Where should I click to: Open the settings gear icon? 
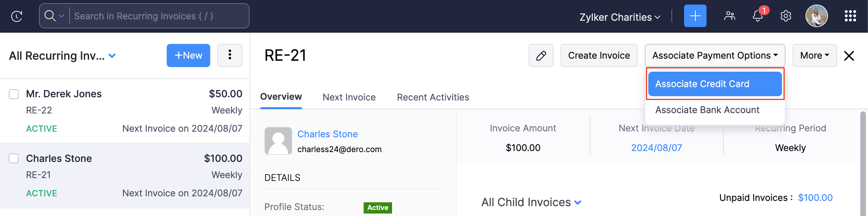point(786,16)
